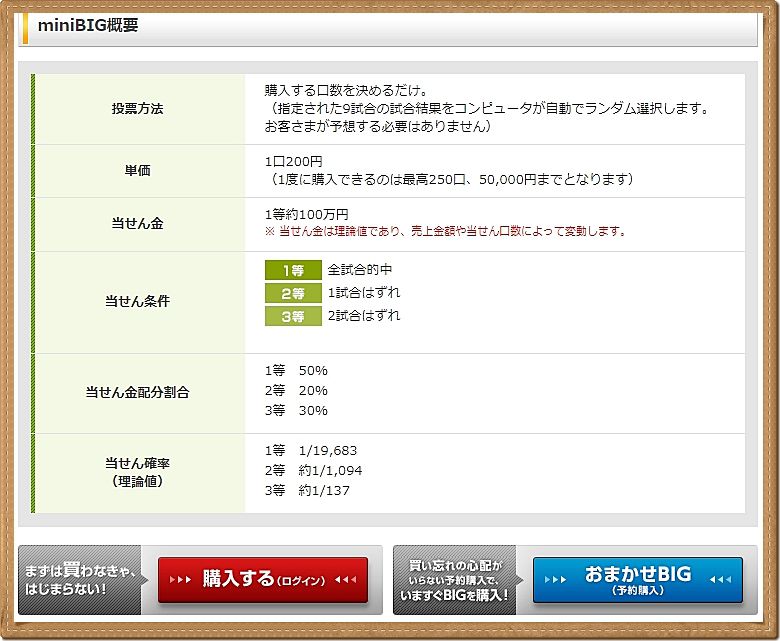Viewport: 780px width, 641px height.
Task: Click the text 全試合的中
Action: tap(360, 270)
